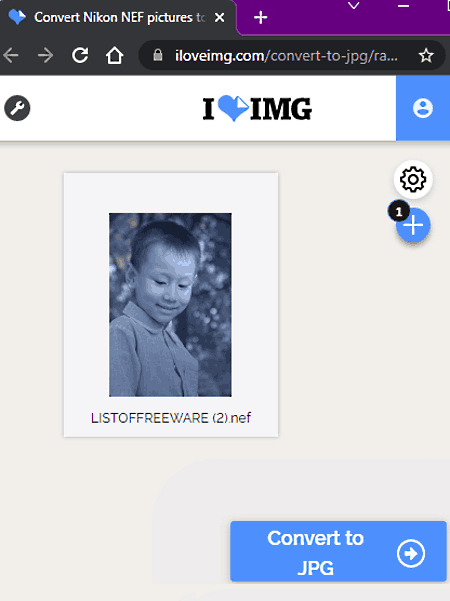Viewport: 450px width, 601px height.
Task: Start conversion with Convert to JPG
Action: (338, 552)
